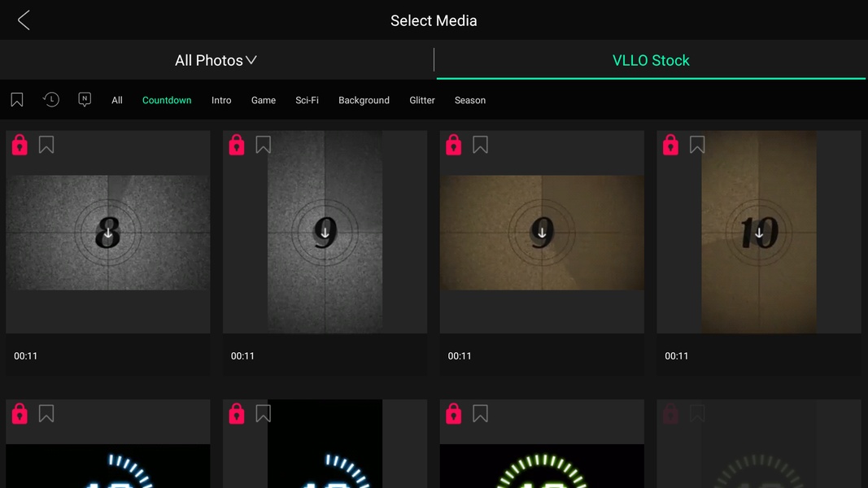Open the blue landscape timer thumbnail
The width and height of the screenshot is (868, 488).
108,466
